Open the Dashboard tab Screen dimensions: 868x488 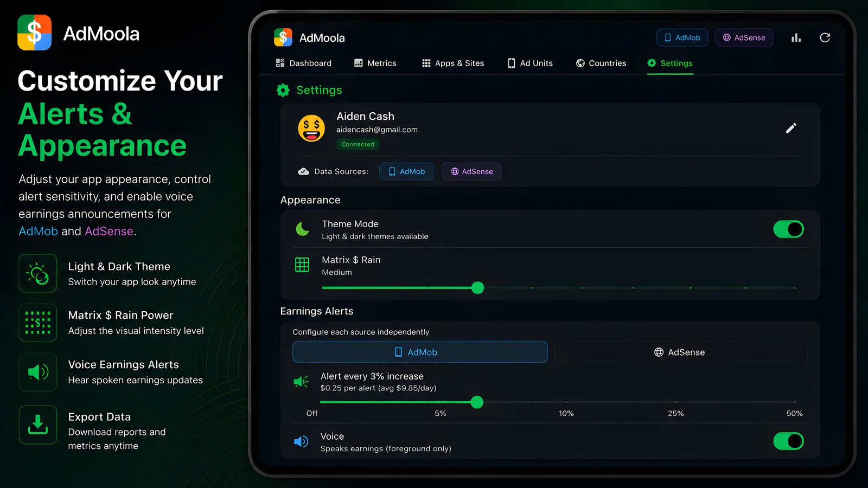pyautogui.click(x=303, y=63)
